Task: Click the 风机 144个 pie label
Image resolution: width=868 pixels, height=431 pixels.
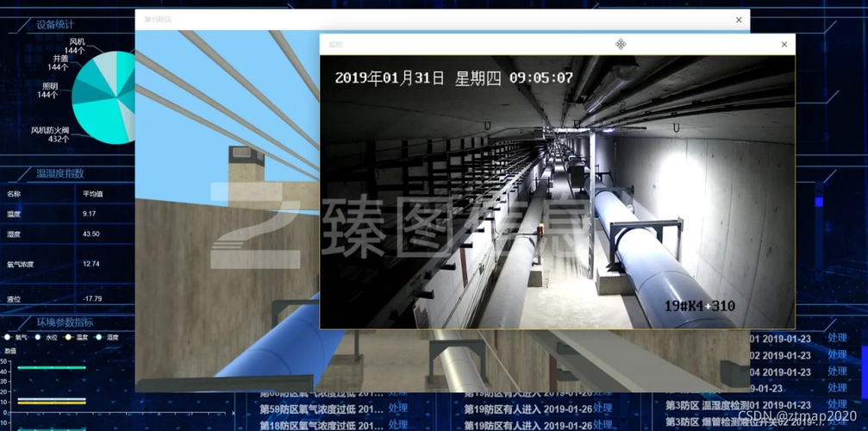Action: [76, 46]
